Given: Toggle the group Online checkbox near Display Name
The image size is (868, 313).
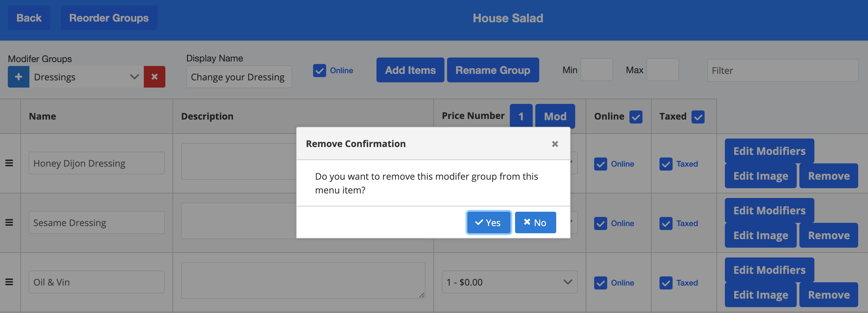Looking at the screenshot, I should pyautogui.click(x=319, y=71).
